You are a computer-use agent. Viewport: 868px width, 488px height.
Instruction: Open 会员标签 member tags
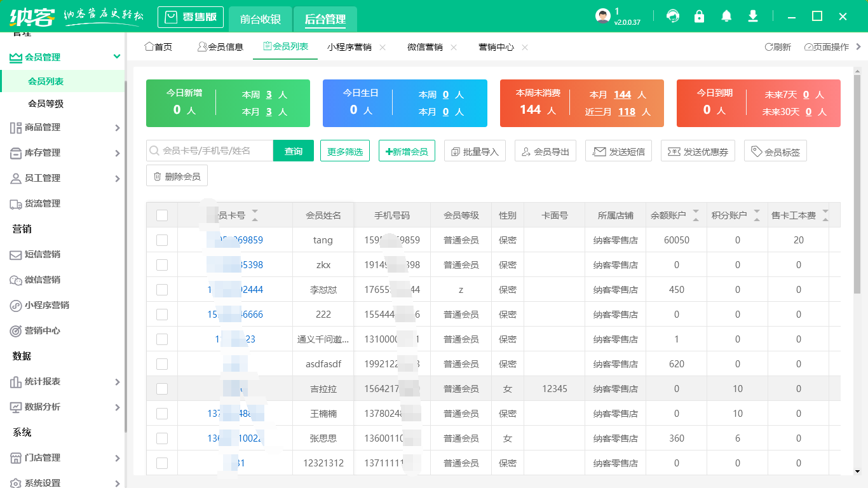pos(775,151)
